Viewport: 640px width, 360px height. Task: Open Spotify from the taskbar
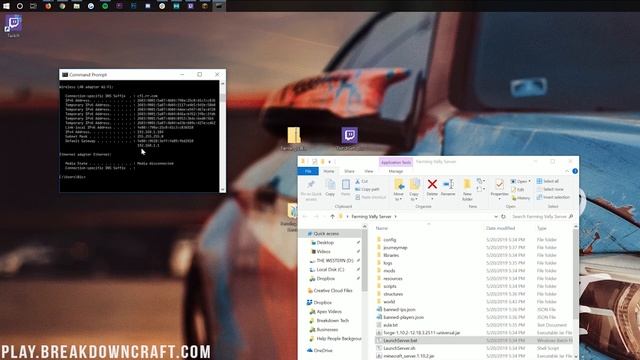105,6
